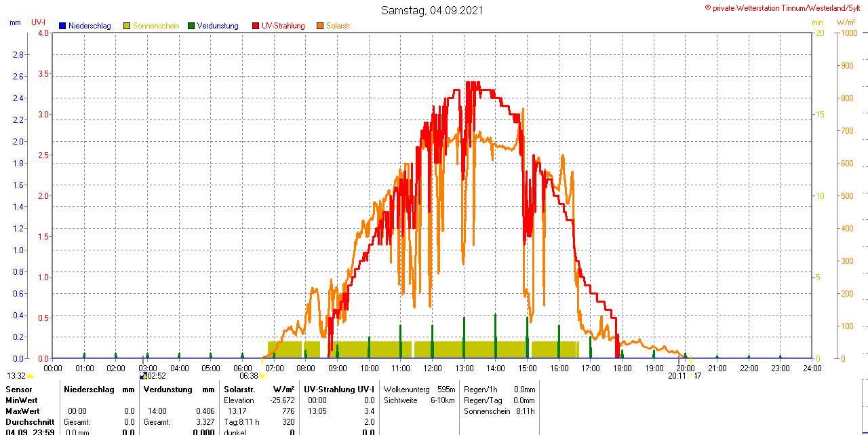Screen dimensions: 868x435
Task: Click the Niederschlag legend label
Action: (x=90, y=26)
